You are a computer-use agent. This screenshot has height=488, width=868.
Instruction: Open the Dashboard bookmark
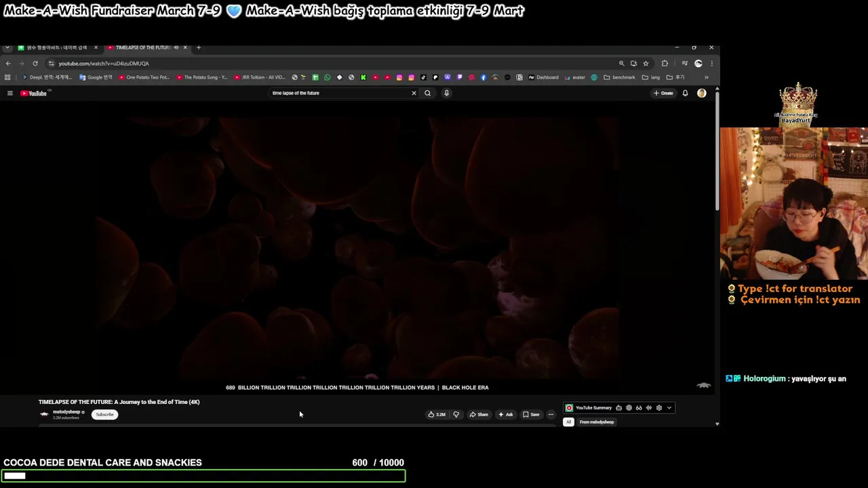(543, 77)
